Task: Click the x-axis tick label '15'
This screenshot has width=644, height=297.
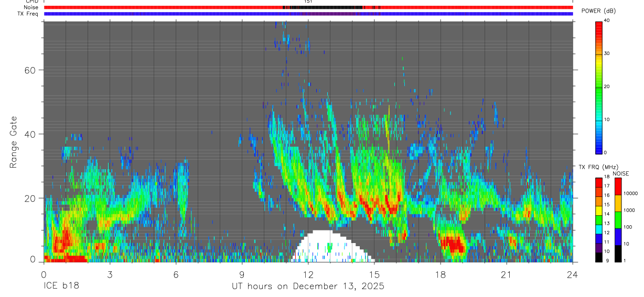Action: (x=374, y=274)
